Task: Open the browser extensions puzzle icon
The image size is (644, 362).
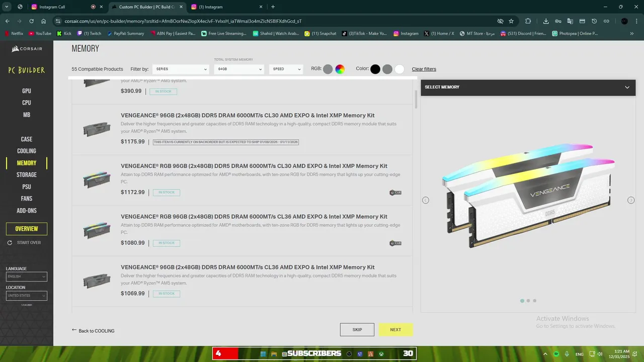Action: [x=528, y=21]
